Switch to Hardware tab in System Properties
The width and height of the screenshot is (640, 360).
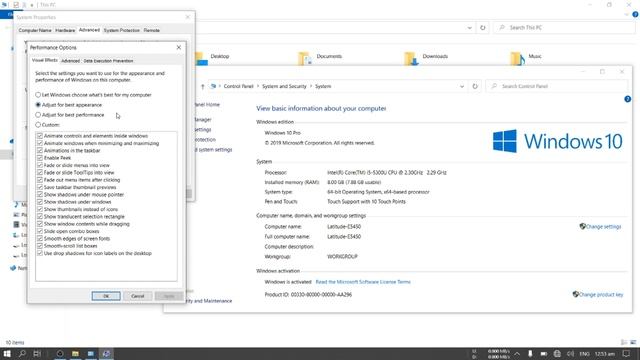[x=65, y=30]
